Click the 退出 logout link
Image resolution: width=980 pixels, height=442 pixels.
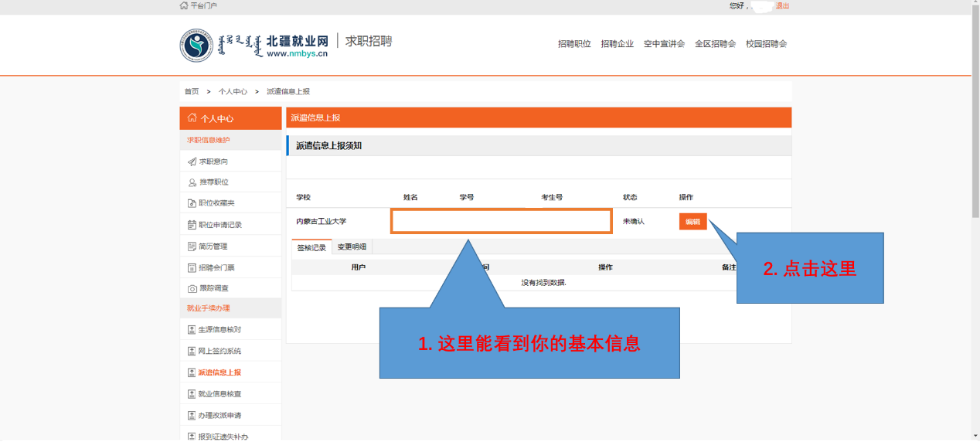tap(782, 5)
